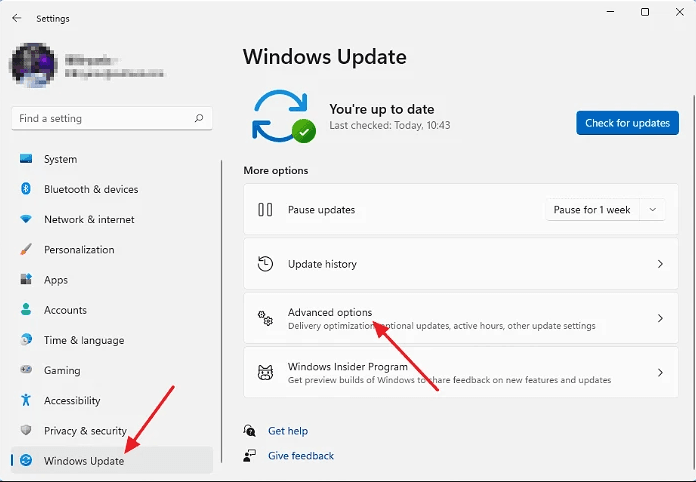Click the Privacy shield icon
This screenshot has height=482, width=696.
(26, 430)
